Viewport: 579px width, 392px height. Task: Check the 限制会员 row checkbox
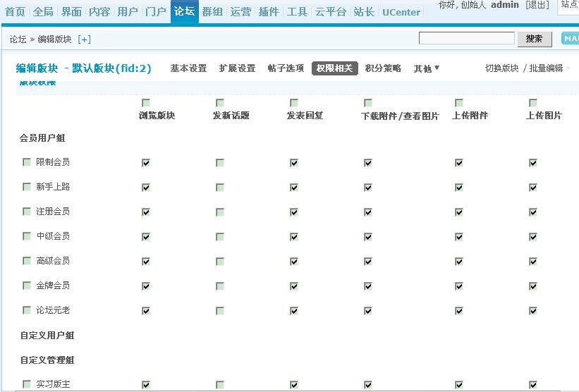(x=27, y=162)
